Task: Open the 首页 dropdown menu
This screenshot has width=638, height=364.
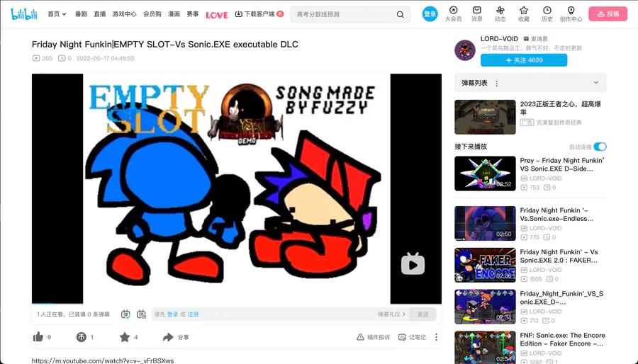Action: [x=57, y=14]
